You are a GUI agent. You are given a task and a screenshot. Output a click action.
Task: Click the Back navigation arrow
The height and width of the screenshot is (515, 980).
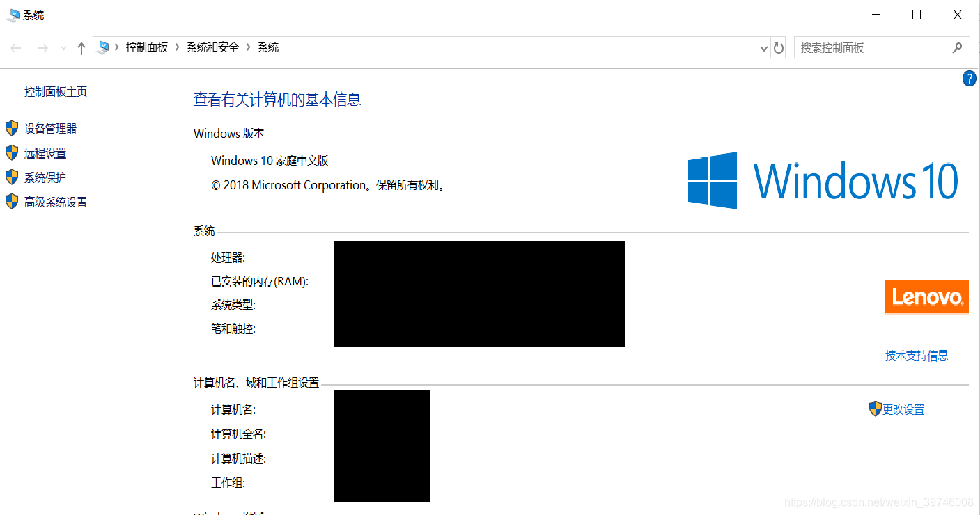16,48
